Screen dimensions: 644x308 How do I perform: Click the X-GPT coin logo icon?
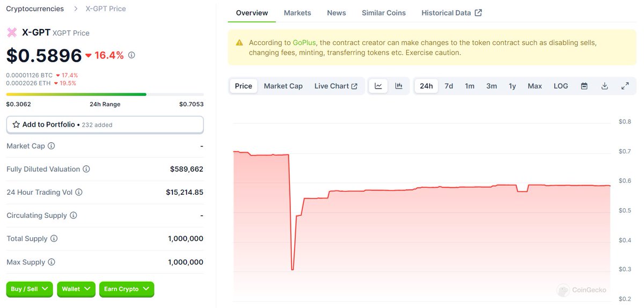pos(12,32)
